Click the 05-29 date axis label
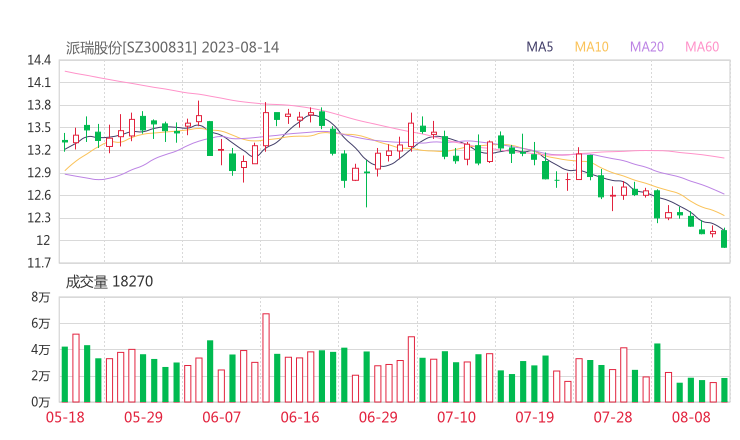The image size is (740, 440). pos(143,417)
